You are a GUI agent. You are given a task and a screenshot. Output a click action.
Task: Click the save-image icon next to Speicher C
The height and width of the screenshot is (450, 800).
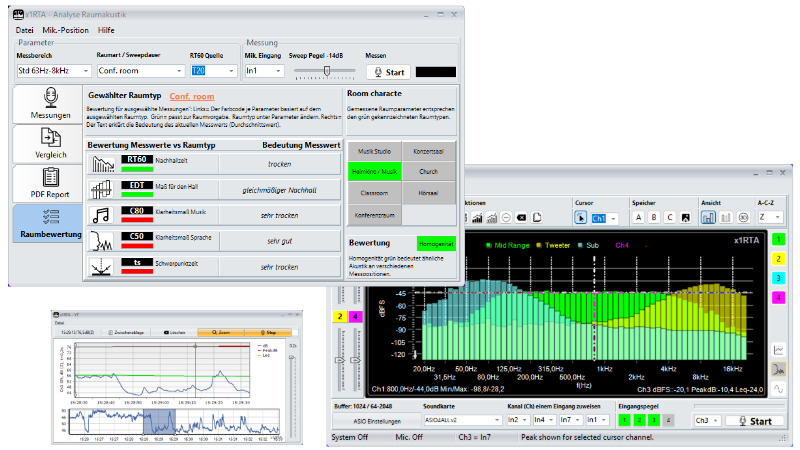tap(686, 218)
